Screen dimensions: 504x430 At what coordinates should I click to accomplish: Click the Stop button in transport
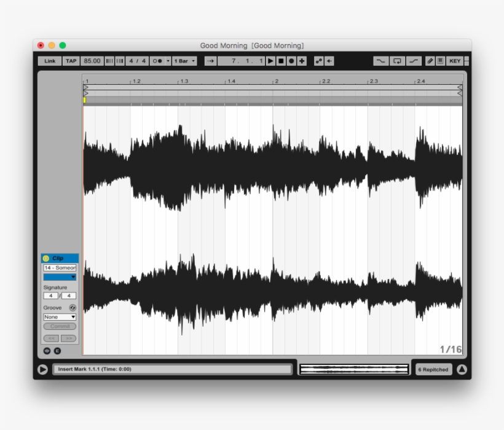[x=281, y=61]
